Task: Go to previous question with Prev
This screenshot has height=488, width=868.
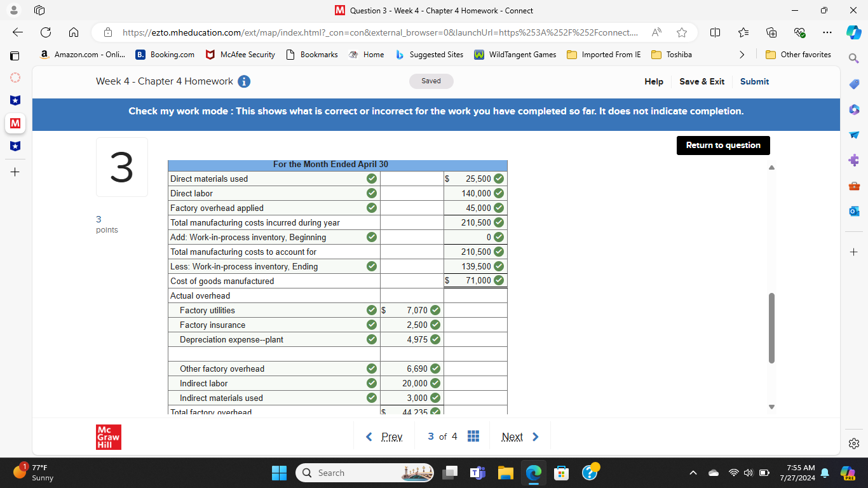Action: (x=385, y=437)
